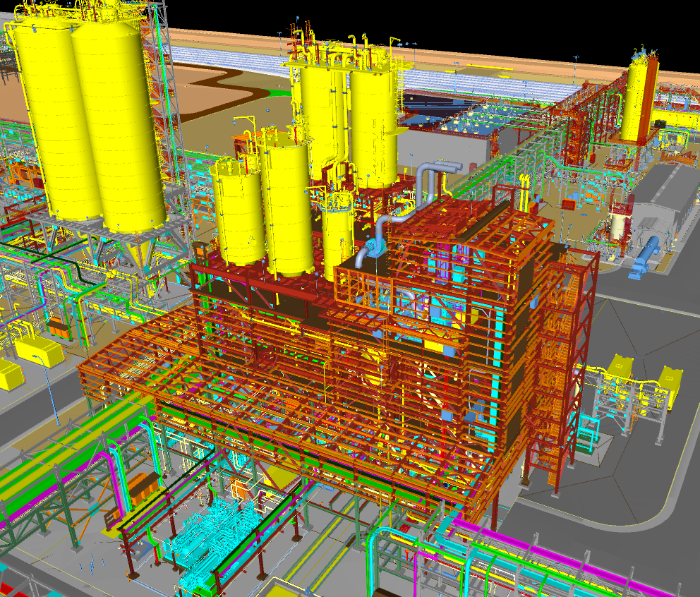Select the yellow box equipment at left edge
700x597 pixels.
(x=35, y=349)
